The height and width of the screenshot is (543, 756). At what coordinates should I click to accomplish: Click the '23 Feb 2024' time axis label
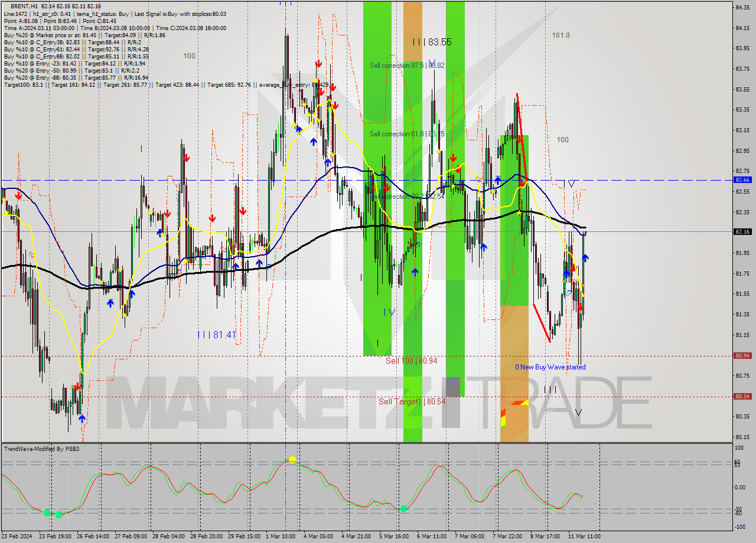(18, 537)
